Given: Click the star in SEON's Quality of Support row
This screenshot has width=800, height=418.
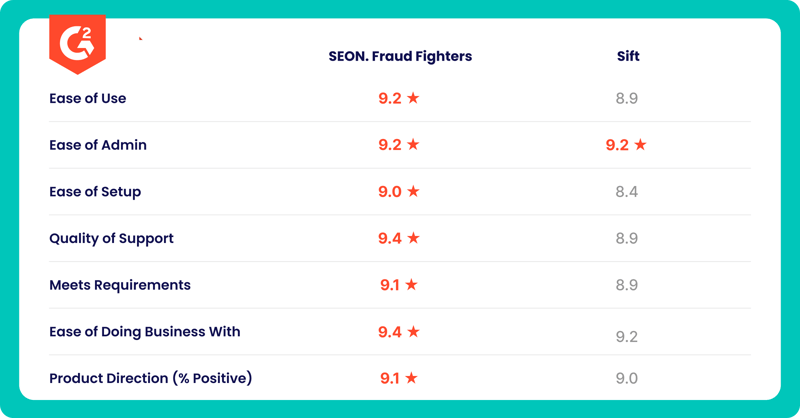Looking at the screenshot, I should pyautogui.click(x=413, y=238).
